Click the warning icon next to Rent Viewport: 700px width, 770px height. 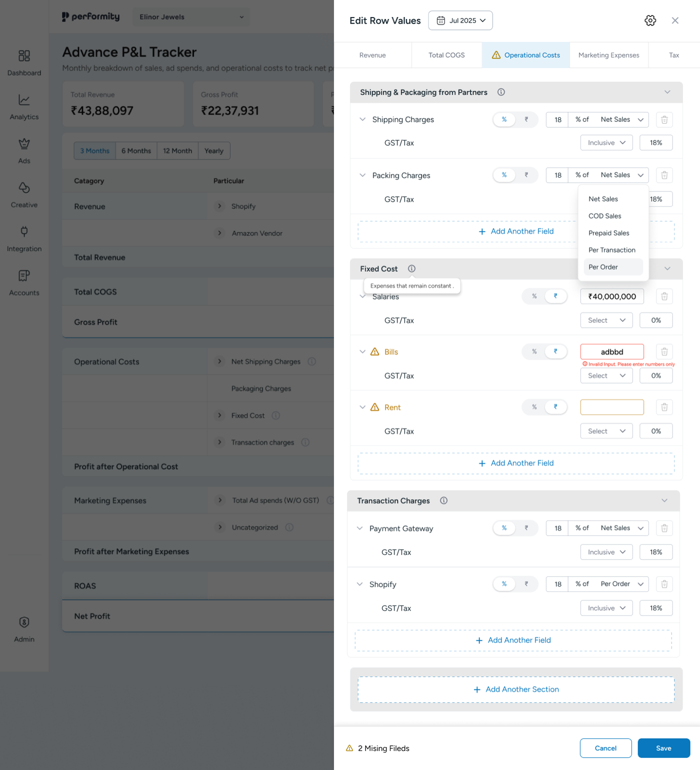(374, 407)
